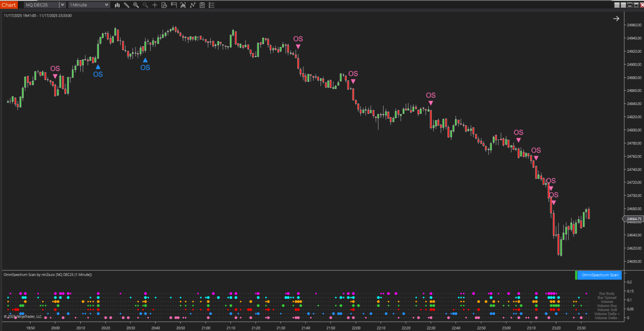Click the first gray window link square
This screenshot has height=331, width=644.
[617, 5]
